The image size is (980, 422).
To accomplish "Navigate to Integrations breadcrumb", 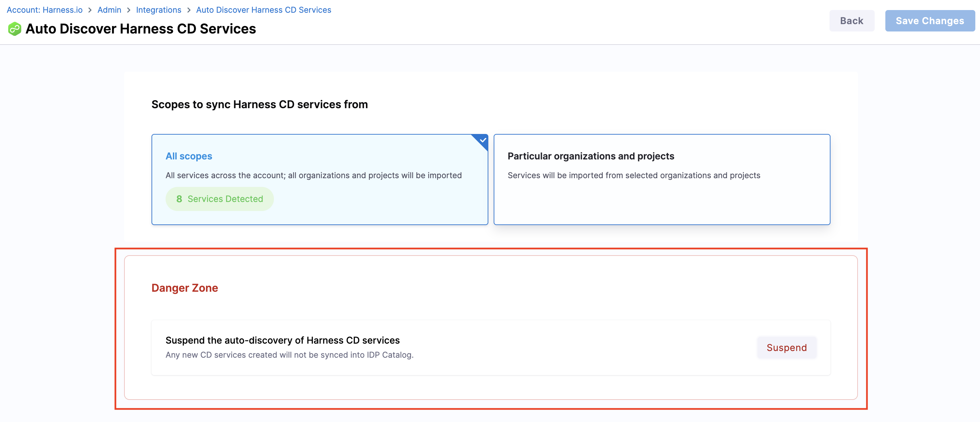I will [158, 10].
